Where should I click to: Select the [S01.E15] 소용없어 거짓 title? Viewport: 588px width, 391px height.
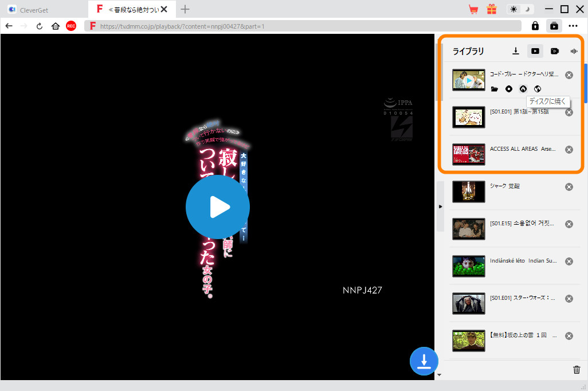point(522,223)
